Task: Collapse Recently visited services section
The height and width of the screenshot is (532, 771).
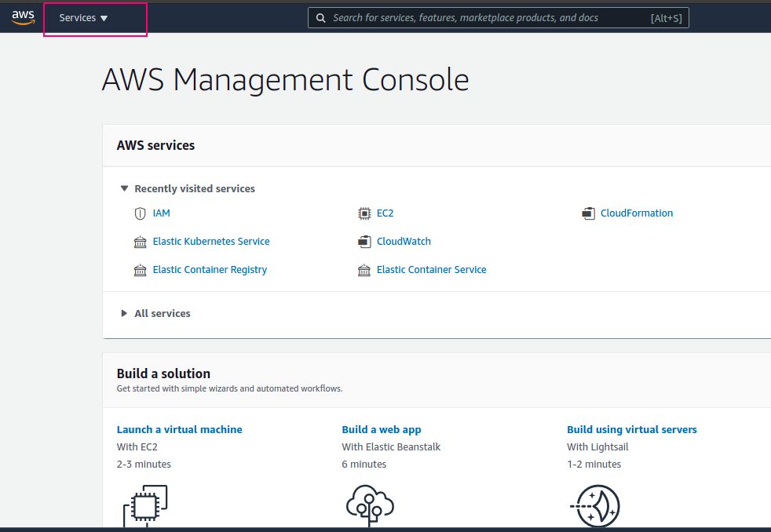Action: point(124,188)
